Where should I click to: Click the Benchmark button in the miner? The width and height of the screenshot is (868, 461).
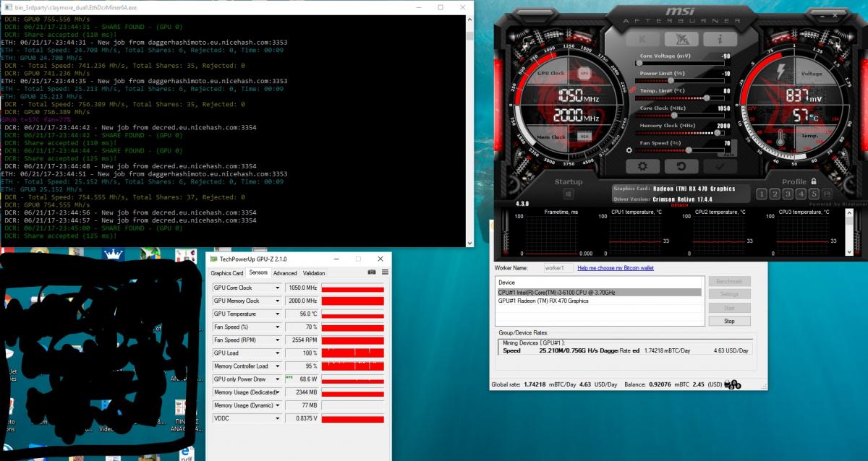click(x=729, y=281)
